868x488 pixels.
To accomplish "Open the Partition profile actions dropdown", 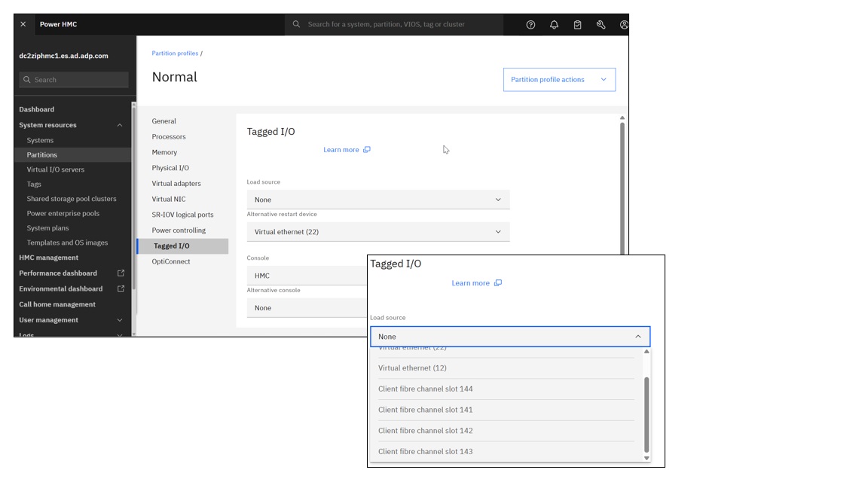I will (x=558, y=80).
